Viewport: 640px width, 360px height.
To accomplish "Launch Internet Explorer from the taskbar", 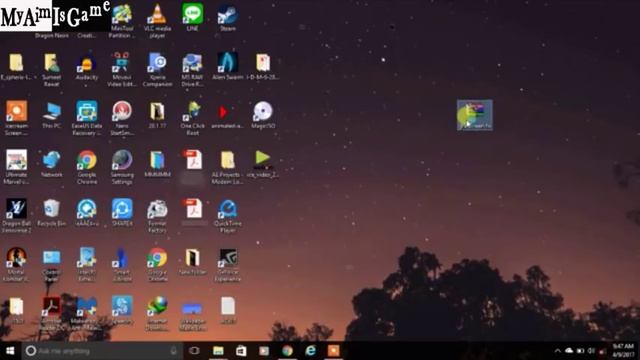I will [x=310, y=351].
